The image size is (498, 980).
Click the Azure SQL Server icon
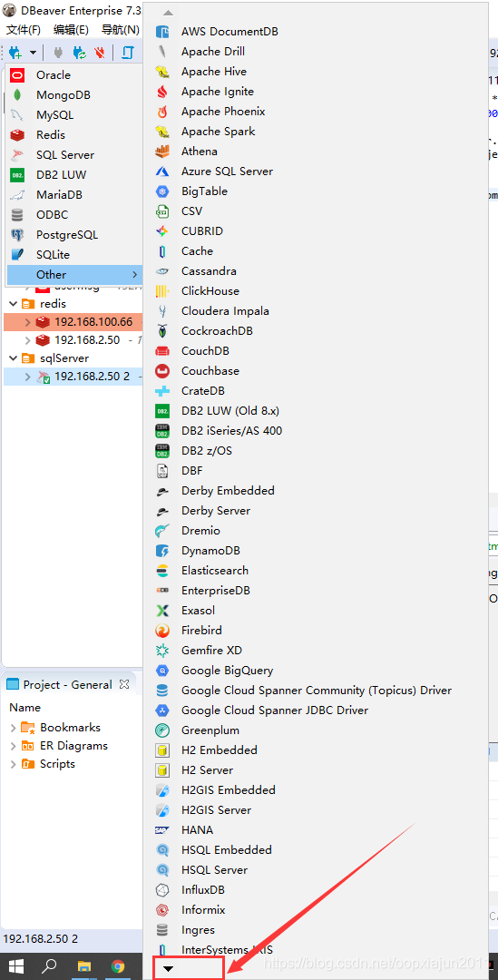[162, 171]
